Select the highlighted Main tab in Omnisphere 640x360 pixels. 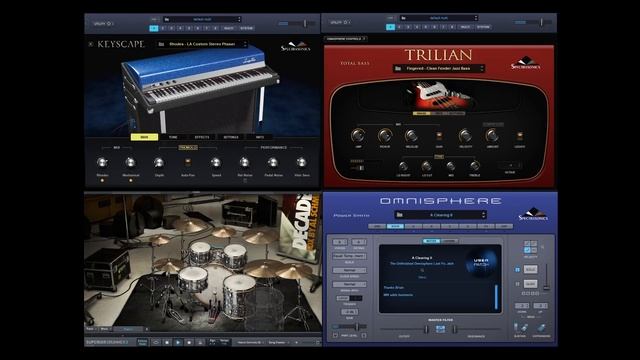tap(395, 226)
